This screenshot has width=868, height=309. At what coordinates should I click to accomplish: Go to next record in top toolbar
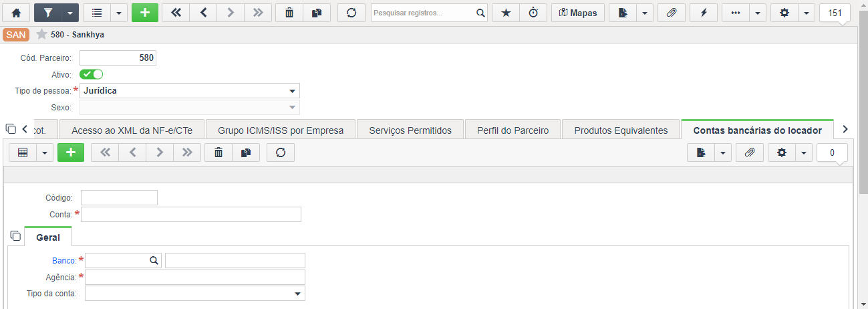click(231, 13)
